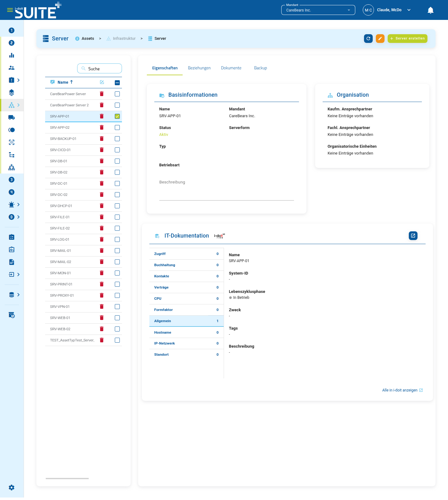Open the document sidebar icon
This screenshot has height=500, width=448.
coord(12,262)
